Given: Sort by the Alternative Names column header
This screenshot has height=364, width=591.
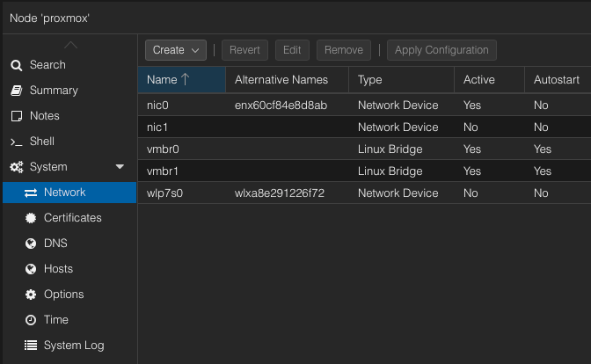Looking at the screenshot, I should [288, 79].
